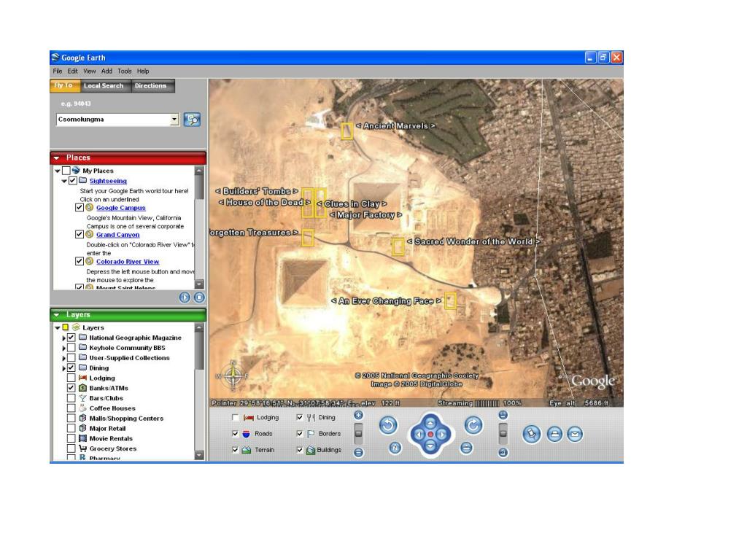This screenshot has width=747, height=560.
Task: Collapse the Sightseeing folder
Action: coord(64,181)
